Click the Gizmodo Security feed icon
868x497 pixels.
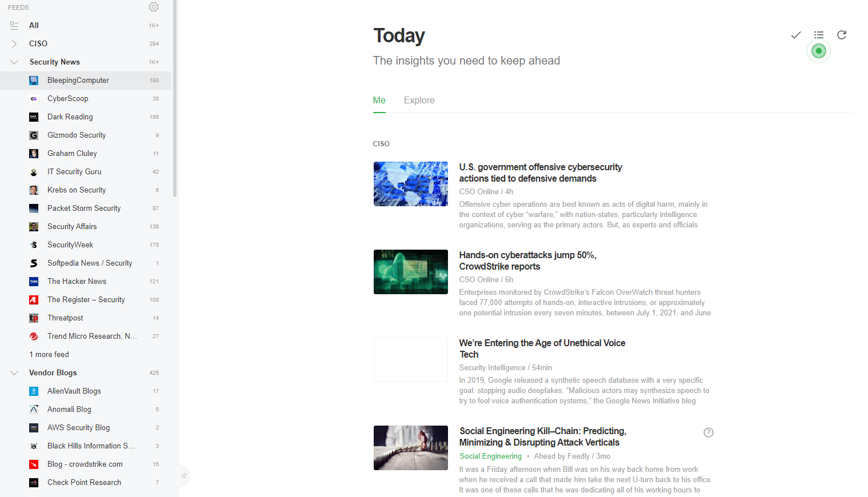point(34,135)
